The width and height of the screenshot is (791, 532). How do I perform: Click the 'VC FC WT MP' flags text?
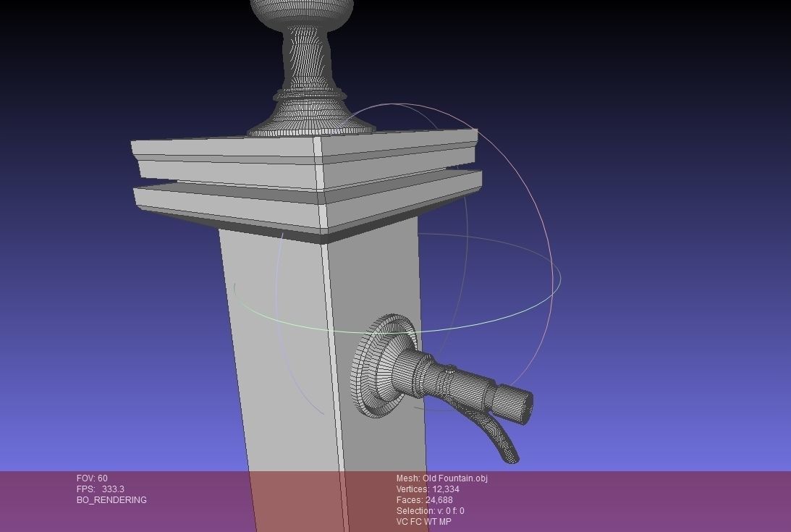pos(424,521)
